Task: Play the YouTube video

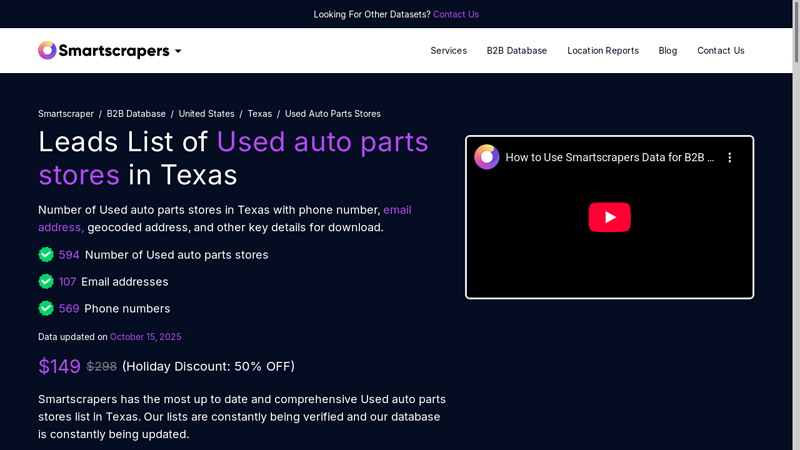Action: 609,217
